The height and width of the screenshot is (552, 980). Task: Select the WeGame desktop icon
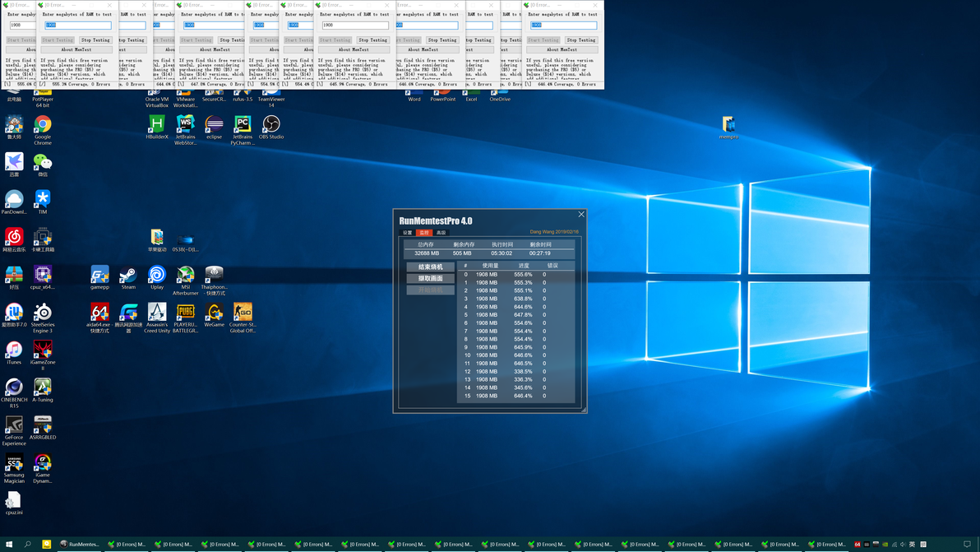pyautogui.click(x=215, y=313)
